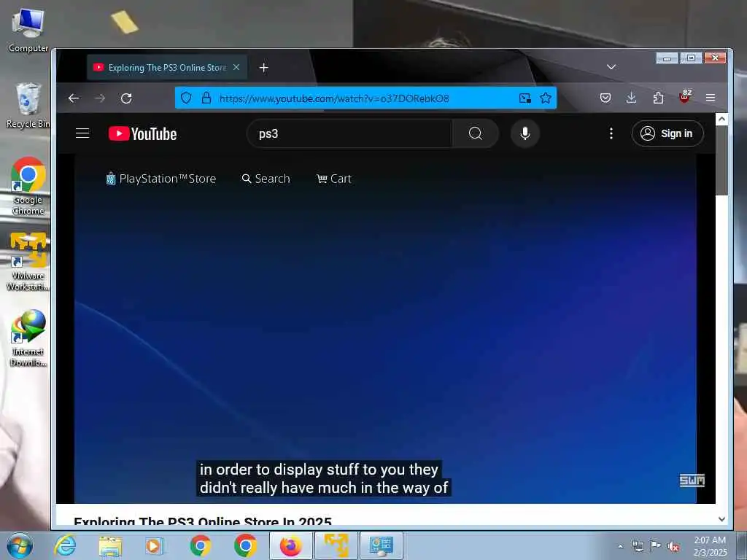Screen dimensions: 747x560
Task: Select Internet Download Manager desktop shortcut
Action: coord(28,338)
